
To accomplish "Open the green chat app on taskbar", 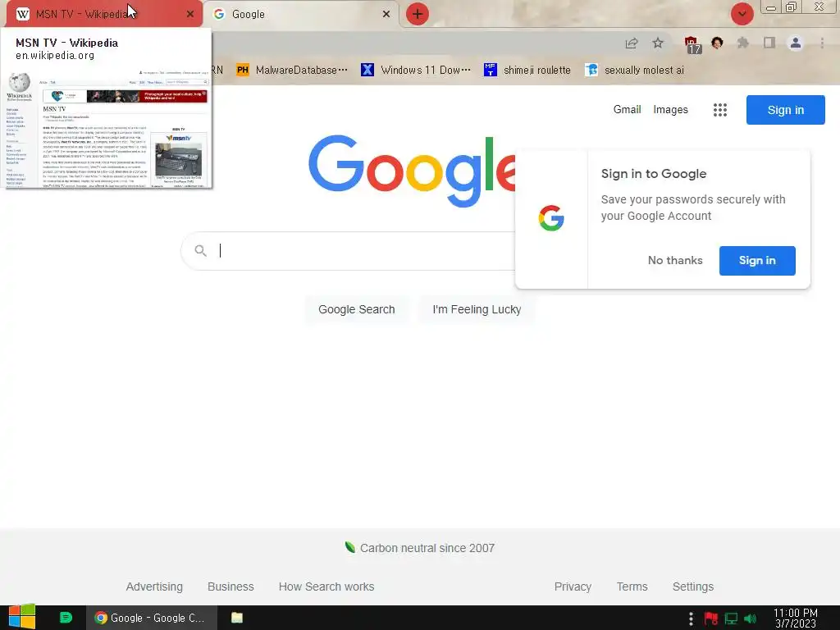I will pos(66,618).
